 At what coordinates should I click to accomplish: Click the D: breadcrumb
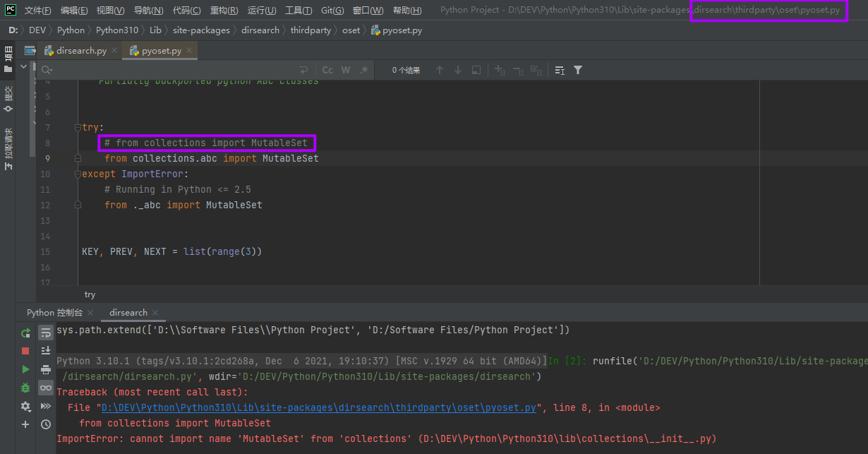coord(13,30)
